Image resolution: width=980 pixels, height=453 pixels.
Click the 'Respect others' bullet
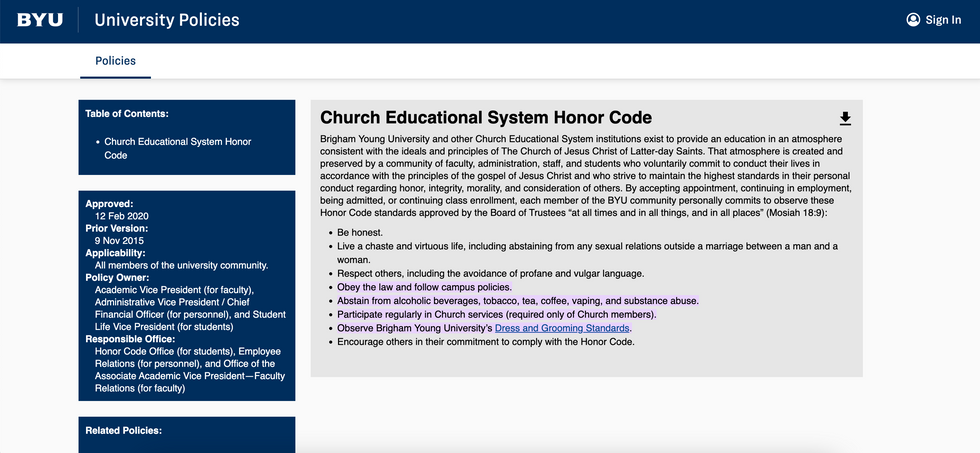click(x=491, y=274)
